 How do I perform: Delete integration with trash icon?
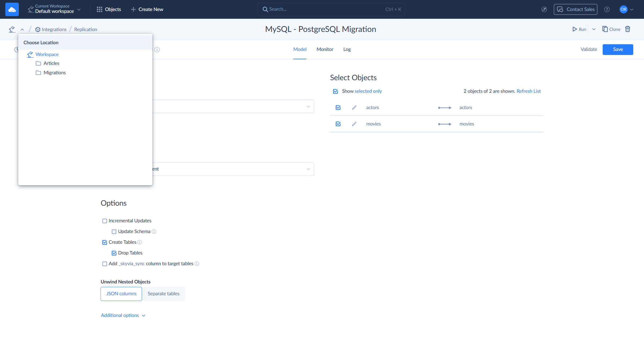coord(628,29)
